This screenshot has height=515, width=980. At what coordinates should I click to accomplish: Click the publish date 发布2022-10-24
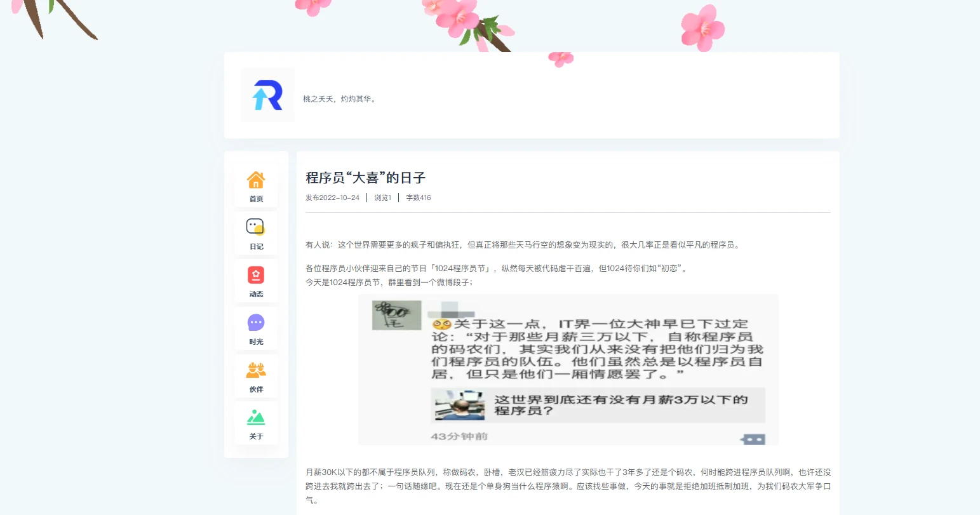click(x=332, y=197)
